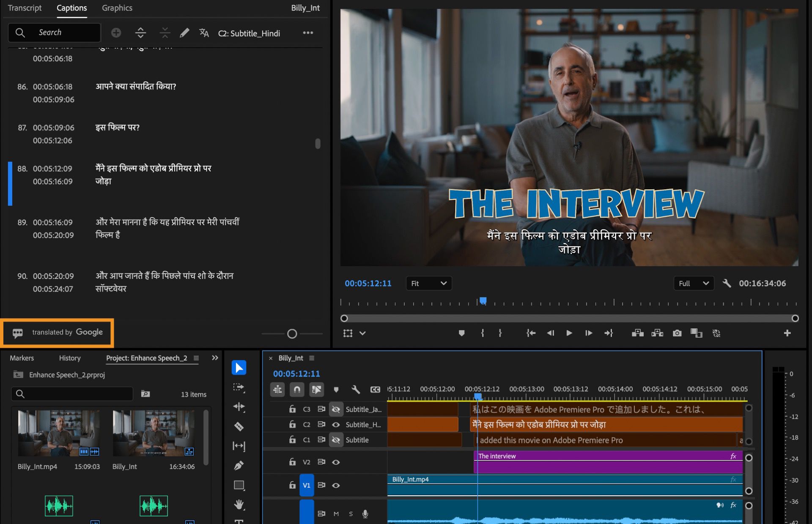Select the Billy_Int.mp4 thumbnail in the project bin
This screenshot has height=524, width=812.
[59, 433]
